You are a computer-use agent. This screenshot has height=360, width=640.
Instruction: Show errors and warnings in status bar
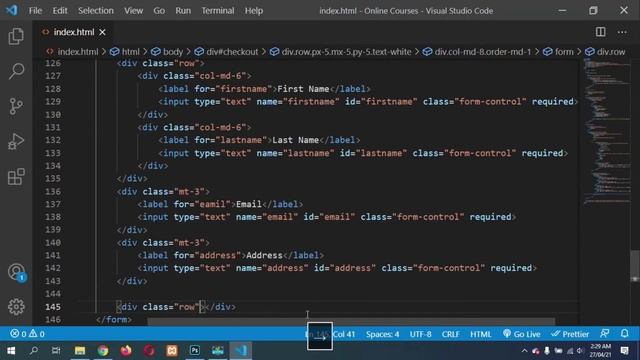click(x=27, y=334)
